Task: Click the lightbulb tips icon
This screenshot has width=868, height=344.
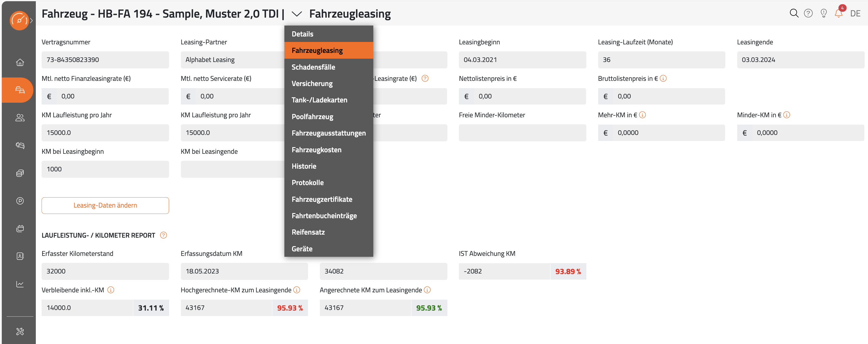Action: point(823,13)
